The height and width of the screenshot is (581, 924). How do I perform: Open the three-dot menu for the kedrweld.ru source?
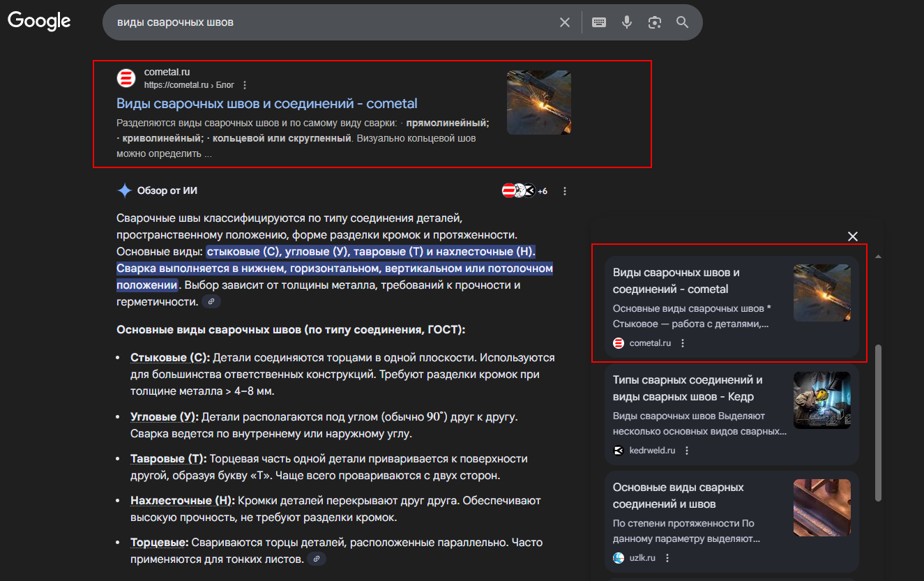687,451
